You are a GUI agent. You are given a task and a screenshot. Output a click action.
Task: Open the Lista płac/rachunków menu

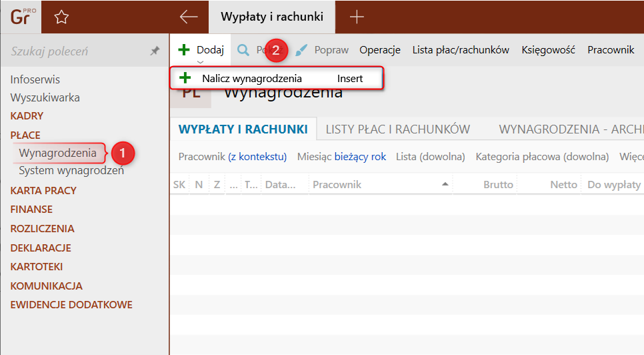[x=461, y=50]
